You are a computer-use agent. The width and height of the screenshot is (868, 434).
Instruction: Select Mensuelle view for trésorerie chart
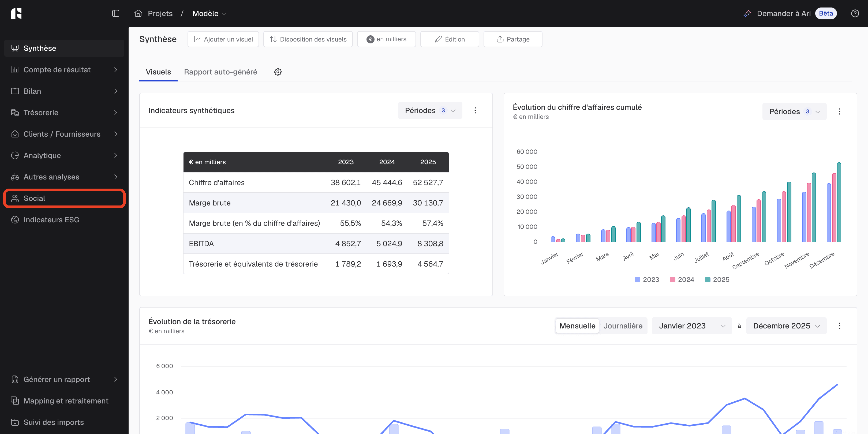pyautogui.click(x=577, y=326)
